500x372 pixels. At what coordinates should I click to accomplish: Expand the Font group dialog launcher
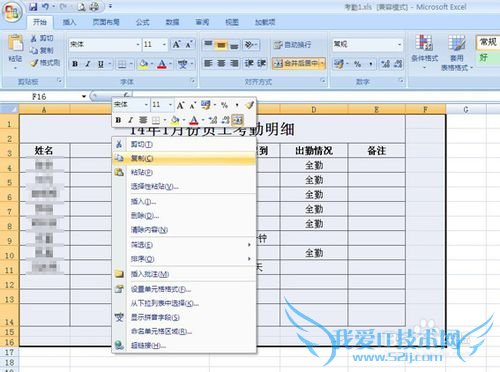193,81
